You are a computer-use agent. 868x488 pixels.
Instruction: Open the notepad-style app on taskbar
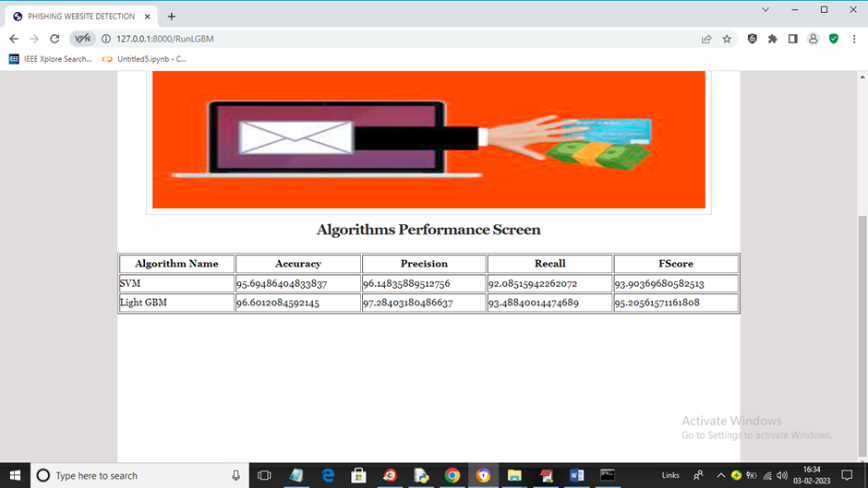[296, 475]
